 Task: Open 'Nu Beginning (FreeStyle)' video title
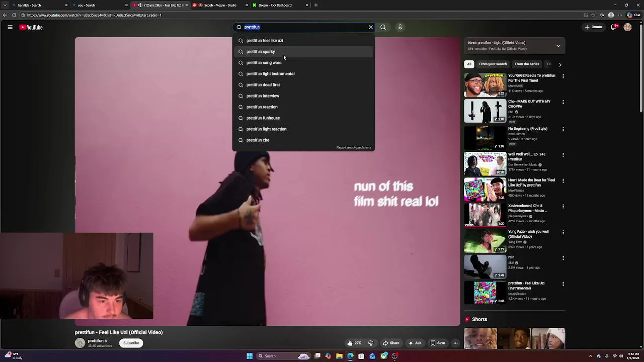527,129
